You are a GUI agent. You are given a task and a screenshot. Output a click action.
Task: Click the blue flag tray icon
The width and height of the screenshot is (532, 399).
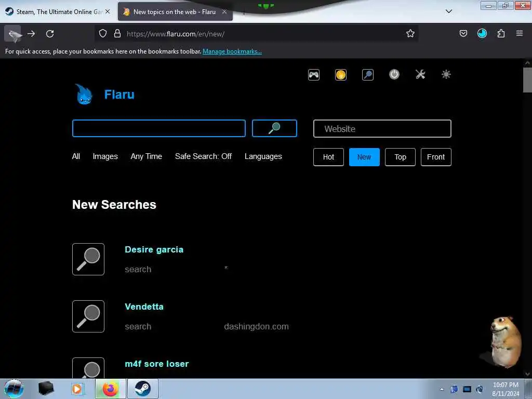point(454,389)
